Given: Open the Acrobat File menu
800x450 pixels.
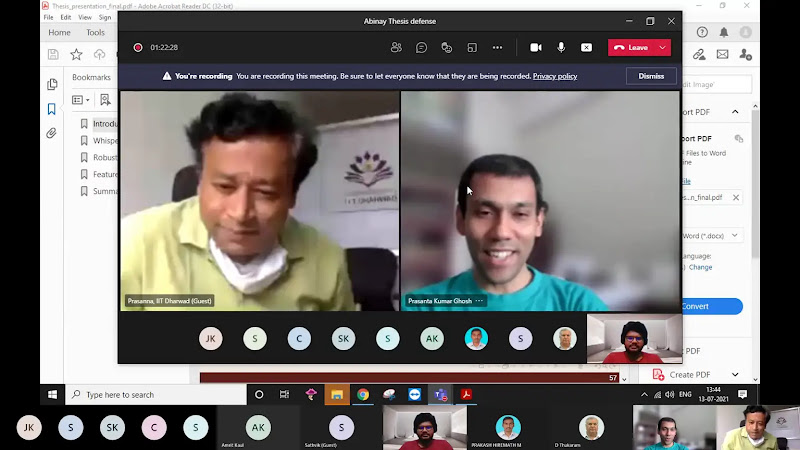Looking at the screenshot, I should [48, 17].
